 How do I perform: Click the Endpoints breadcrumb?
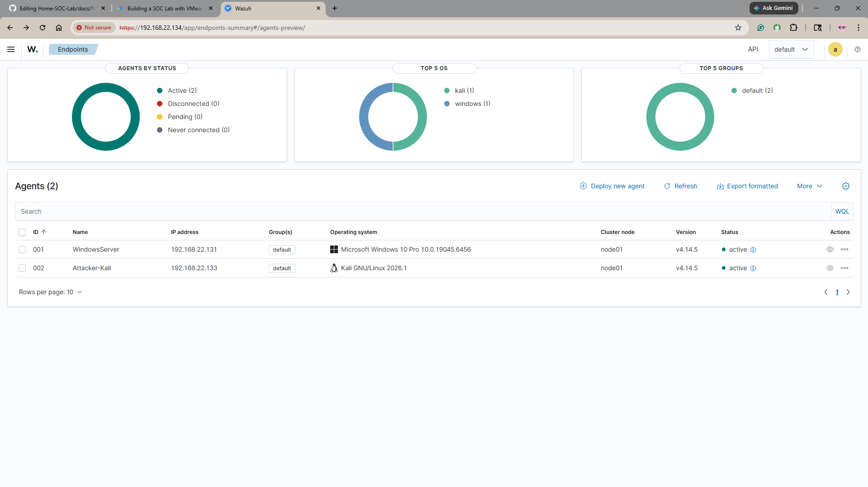73,49
